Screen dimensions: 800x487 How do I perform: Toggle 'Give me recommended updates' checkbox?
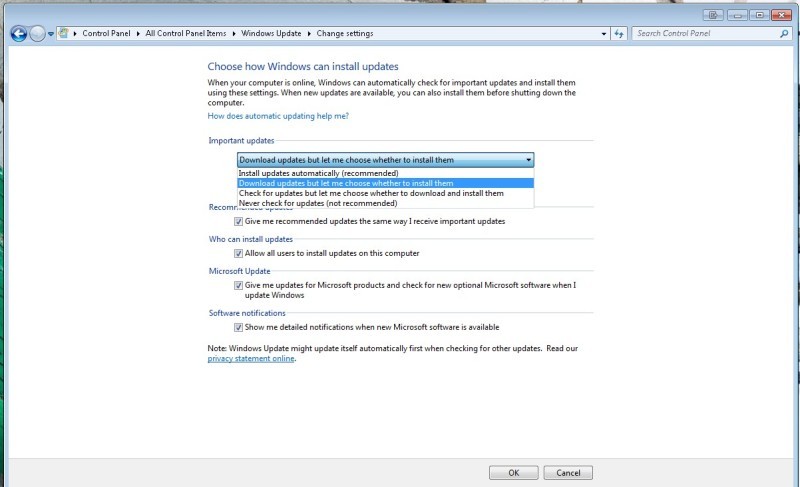pyautogui.click(x=238, y=221)
